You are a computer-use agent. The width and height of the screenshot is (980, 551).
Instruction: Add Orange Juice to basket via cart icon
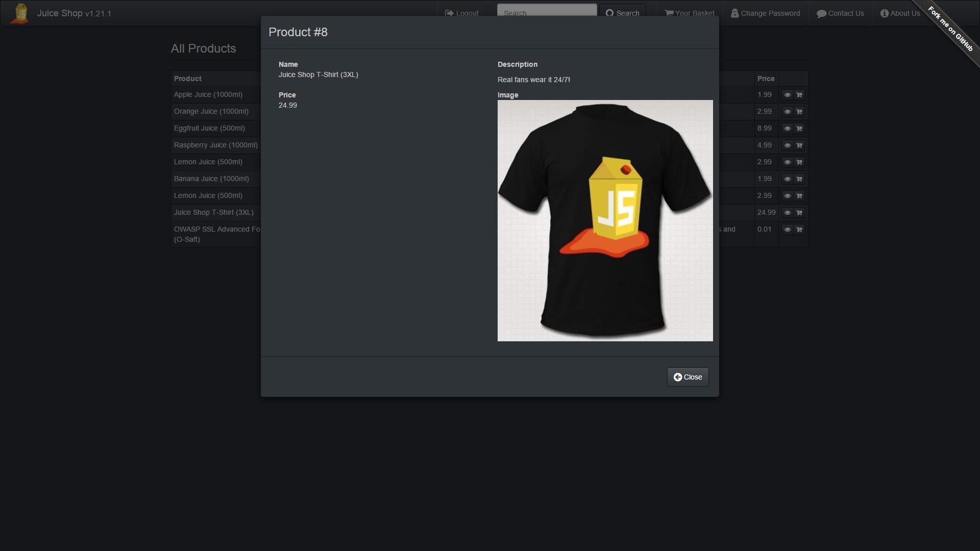(799, 112)
